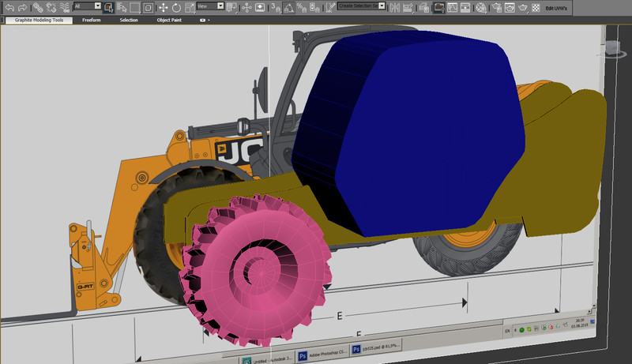Click the Render teapot icon
The width and height of the screenshot is (632, 364).
click(x=521, y=6)
